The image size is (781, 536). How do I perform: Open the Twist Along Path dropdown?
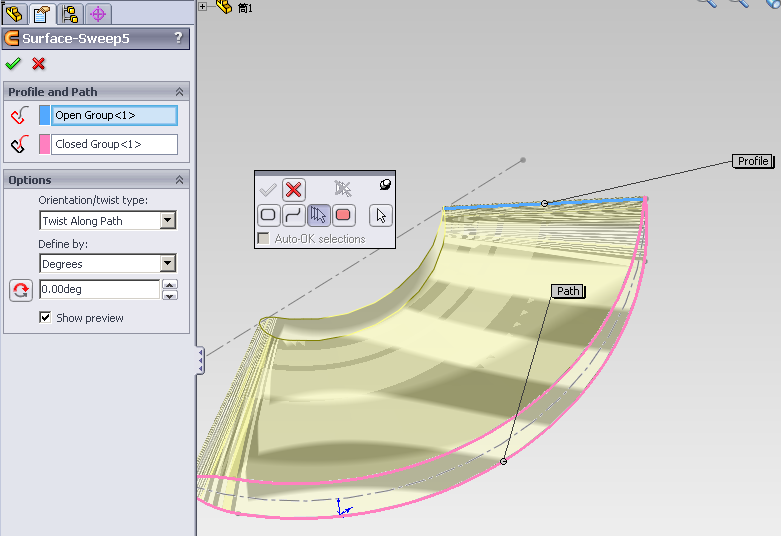pos(168,220)
